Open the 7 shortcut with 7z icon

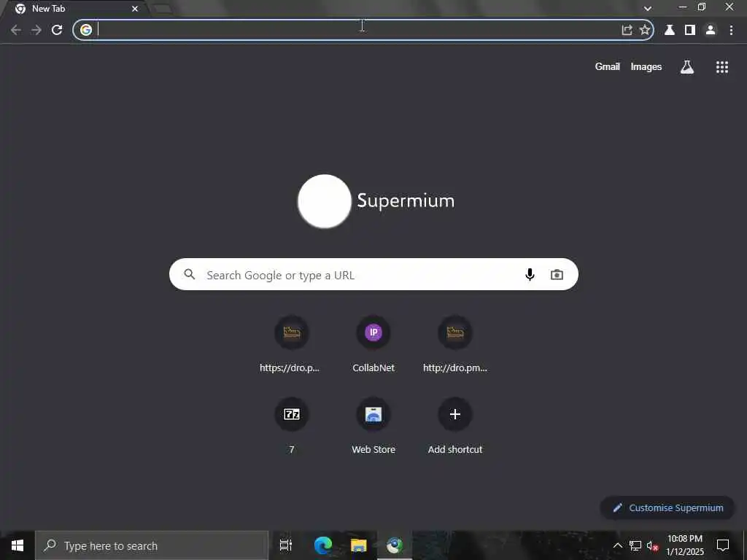[292, 426]
